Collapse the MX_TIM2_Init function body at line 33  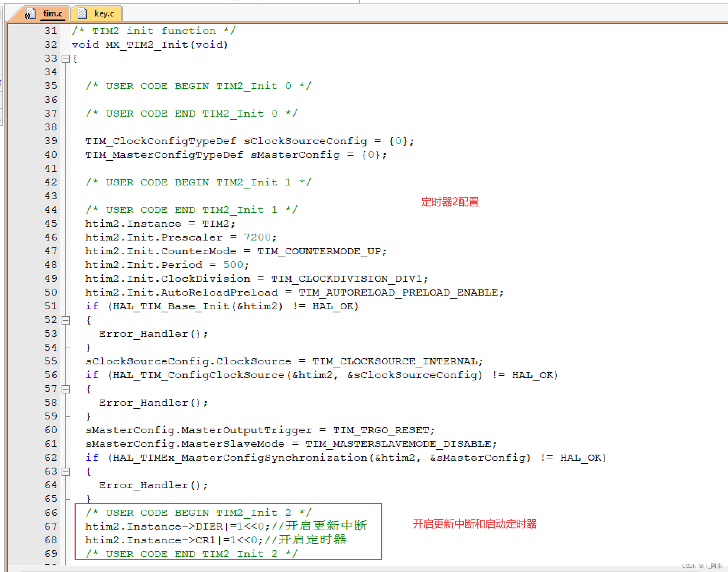[x=66, y=58]
